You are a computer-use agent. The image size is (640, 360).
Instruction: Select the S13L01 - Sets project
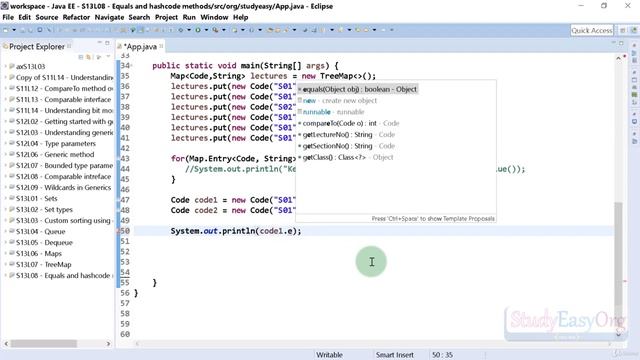pyautogui.click(x=36, y=198)
